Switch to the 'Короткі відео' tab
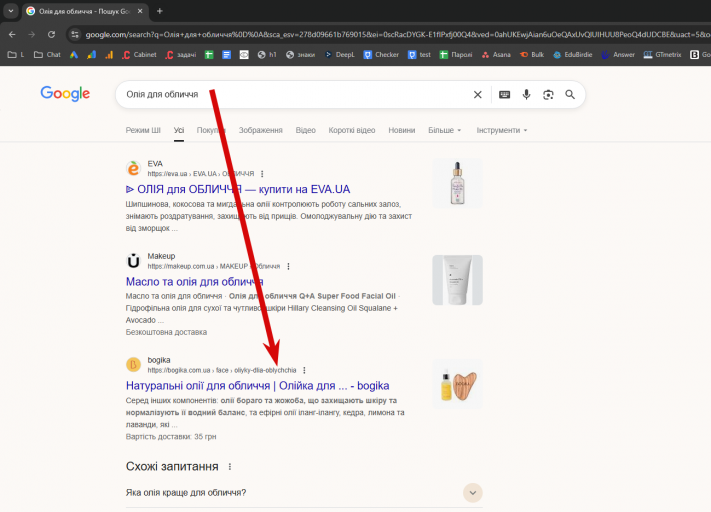 pos(352,130)
